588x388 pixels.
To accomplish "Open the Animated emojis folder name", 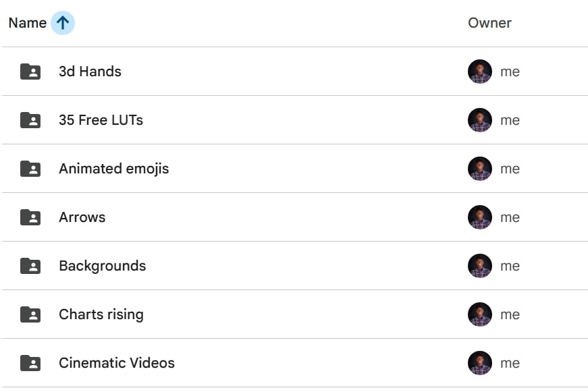I will pyautogui.click(x=113, y=169).
